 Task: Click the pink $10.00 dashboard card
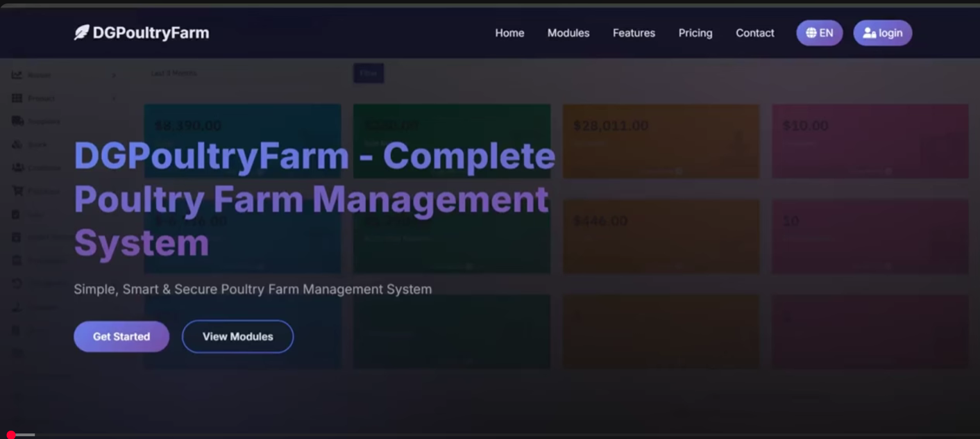point(870,141)
